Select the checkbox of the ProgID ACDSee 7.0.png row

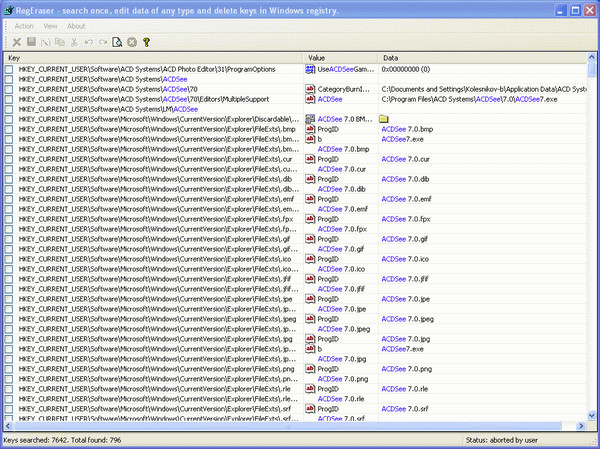coord(9,369)
